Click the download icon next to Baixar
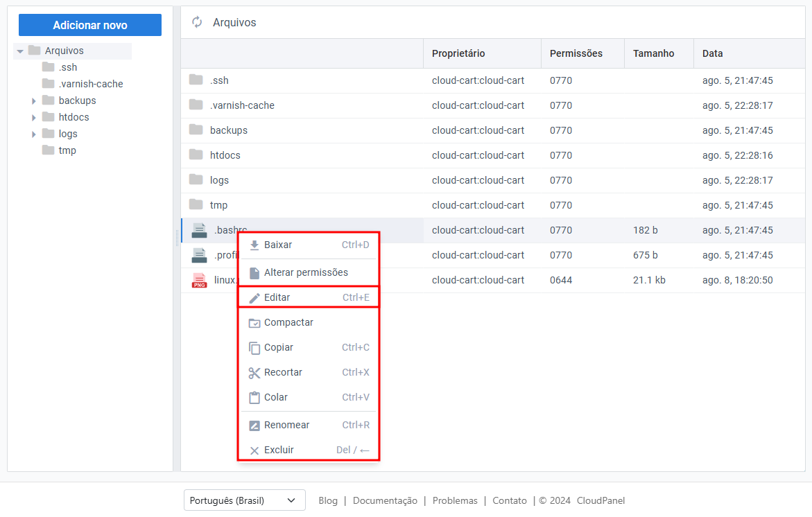This screenshot has width=812, height=517. (x=254, y=245)
